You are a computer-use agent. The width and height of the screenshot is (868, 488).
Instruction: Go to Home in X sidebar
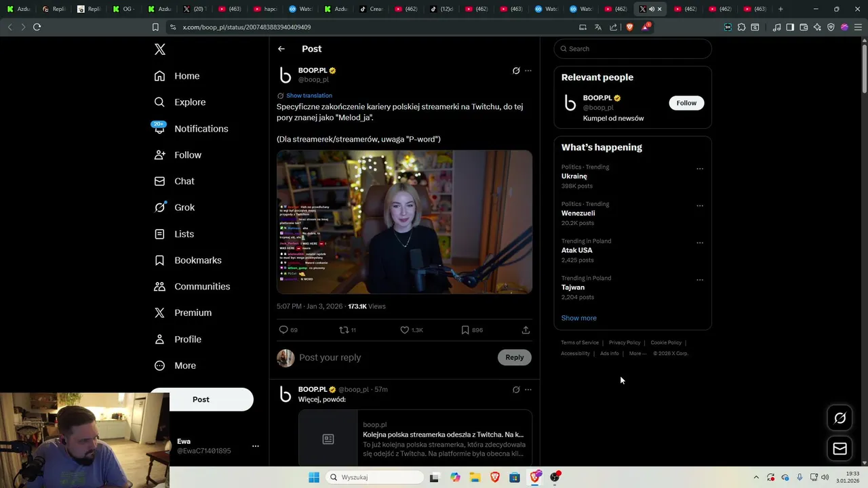(x=177, y=76)
